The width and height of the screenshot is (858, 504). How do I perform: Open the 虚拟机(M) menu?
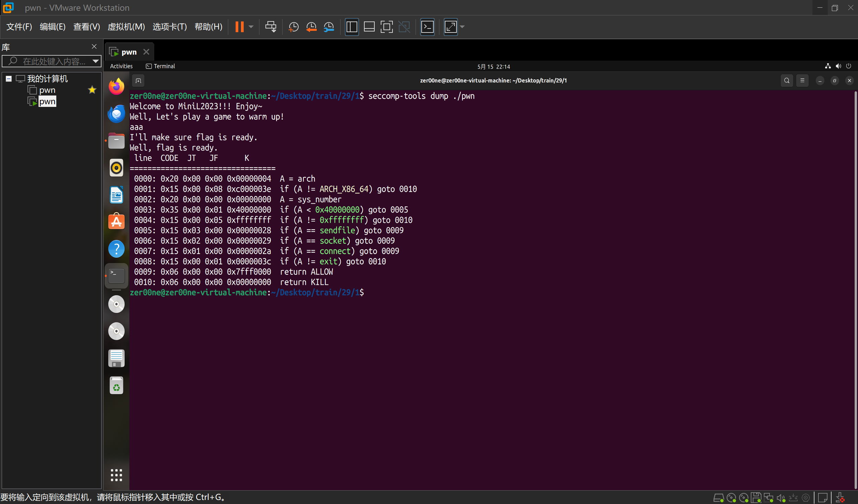pos(126,26)
